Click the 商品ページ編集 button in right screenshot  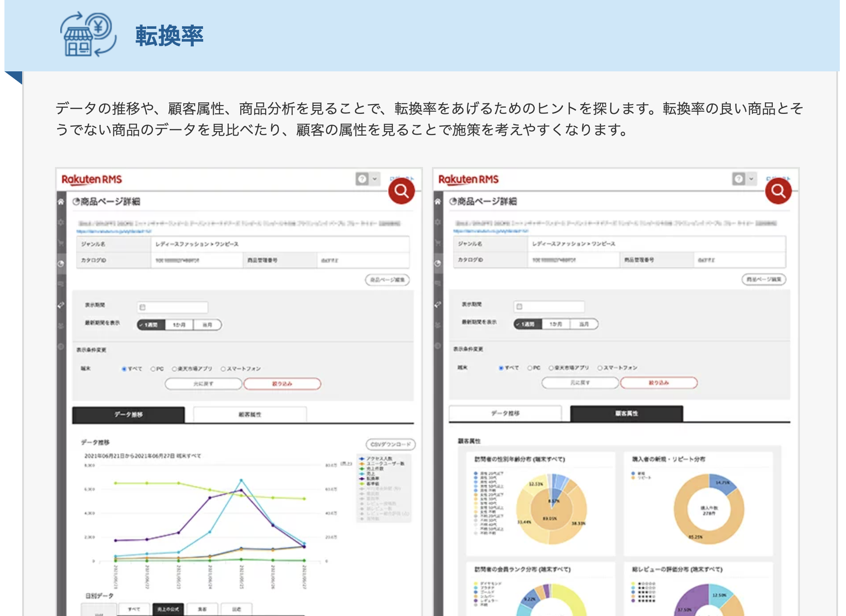764,279
